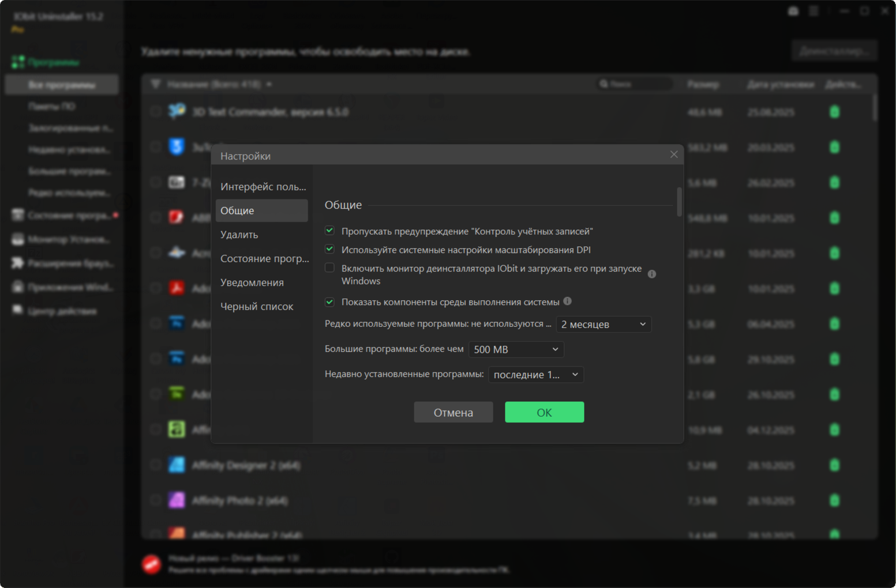Uncheck Показать компоненты среды выполнения системы
This screenshot has height=588, width=896.
click(x=329, y=301)
